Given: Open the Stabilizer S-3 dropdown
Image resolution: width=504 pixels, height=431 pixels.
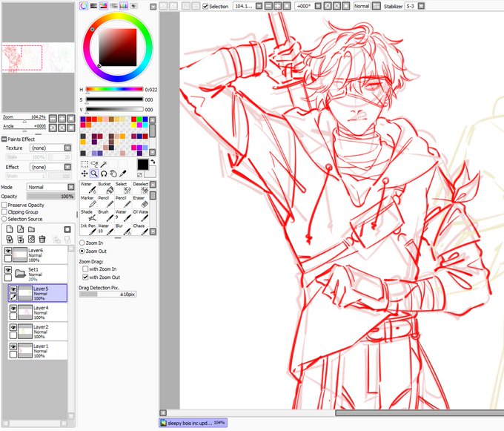Looking at the screenshot, I should (421, 6).
